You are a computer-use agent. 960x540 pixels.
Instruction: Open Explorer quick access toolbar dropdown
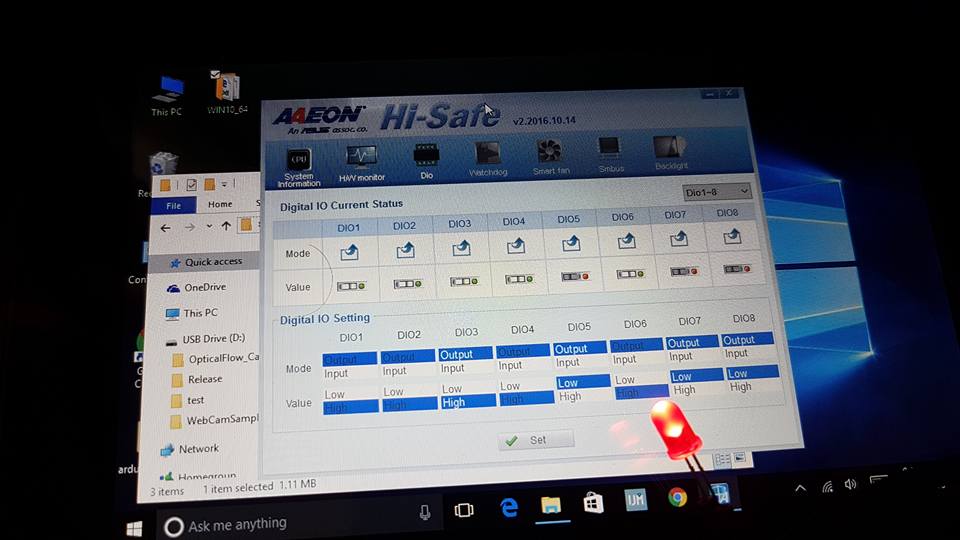coord(225,184)
